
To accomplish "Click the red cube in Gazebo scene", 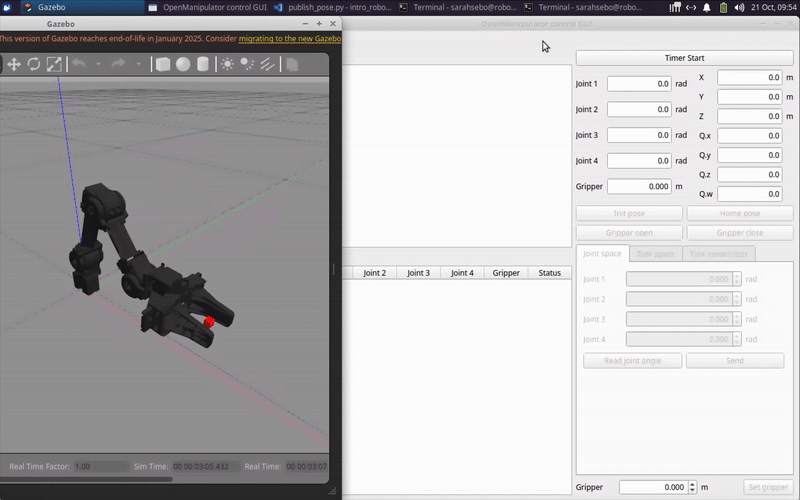I will (x=209, y=322).
